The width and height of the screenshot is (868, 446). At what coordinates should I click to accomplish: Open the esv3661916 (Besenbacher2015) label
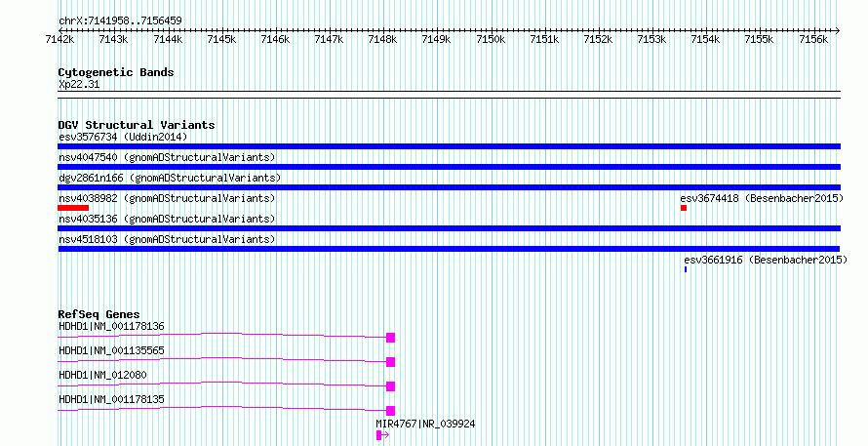[766, 260]
